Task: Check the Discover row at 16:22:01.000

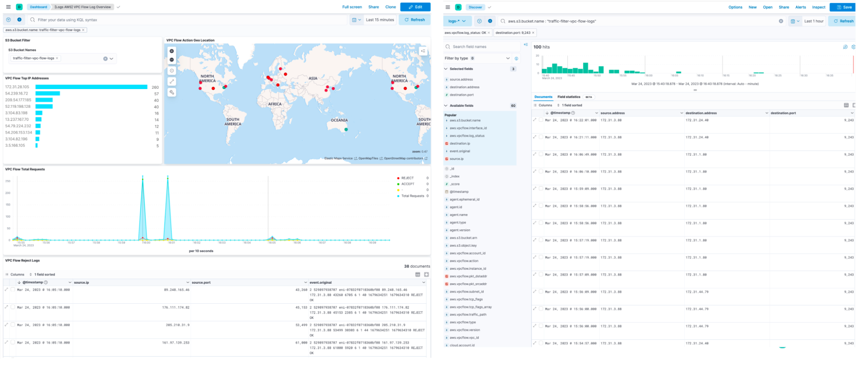Action: [541, 120]
